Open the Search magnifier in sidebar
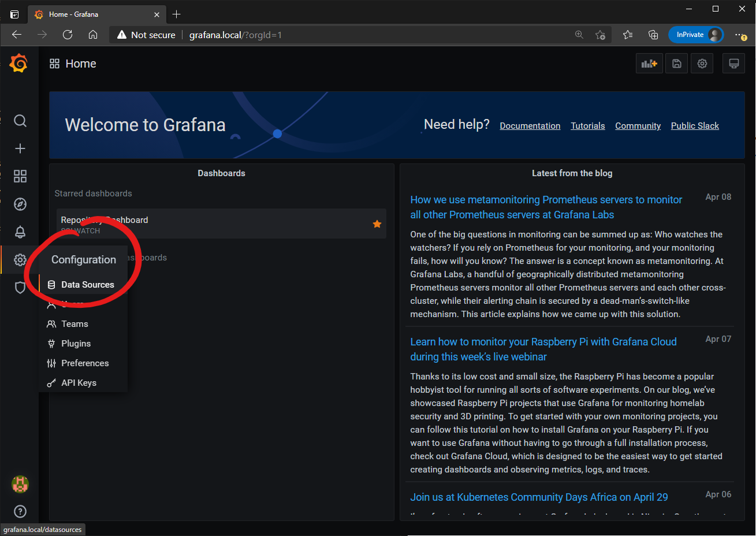The height and width of the screenshot is (536, 756). point(20,121)
